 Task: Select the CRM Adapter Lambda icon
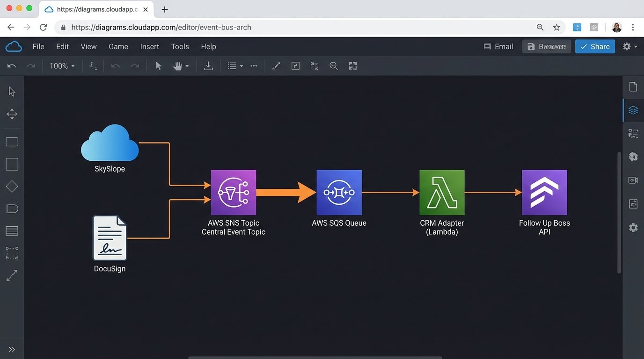point(442,192)
